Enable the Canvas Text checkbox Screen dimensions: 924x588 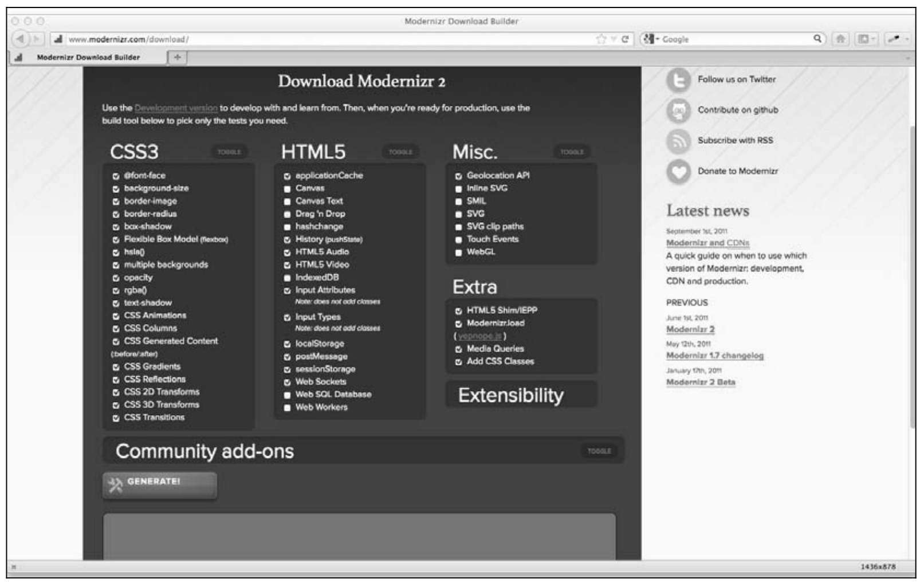click(287, 202)
